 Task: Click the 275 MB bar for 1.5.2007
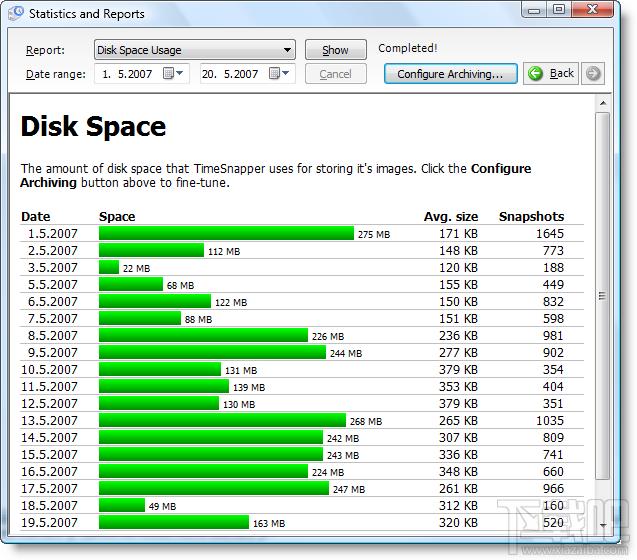pyautogui.click(x=226, y=233)
